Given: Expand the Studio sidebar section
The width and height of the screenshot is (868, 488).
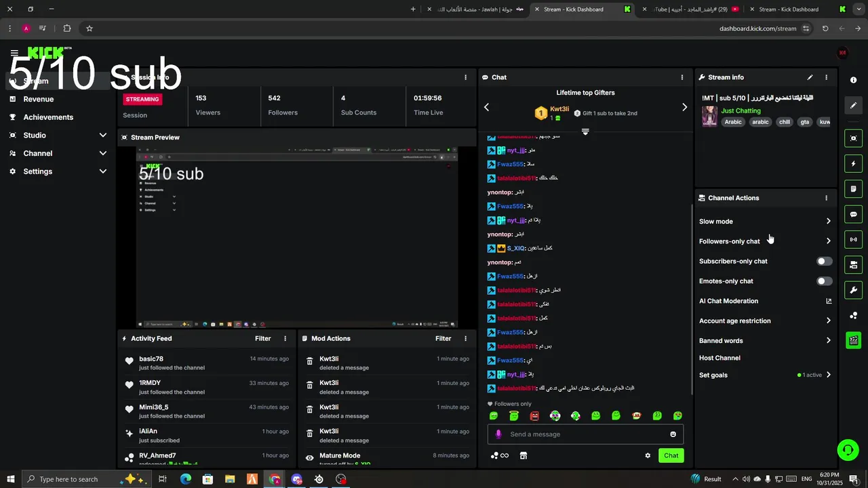Looking at the screenshot, I should pyautogui.click(x=103, y=135).
